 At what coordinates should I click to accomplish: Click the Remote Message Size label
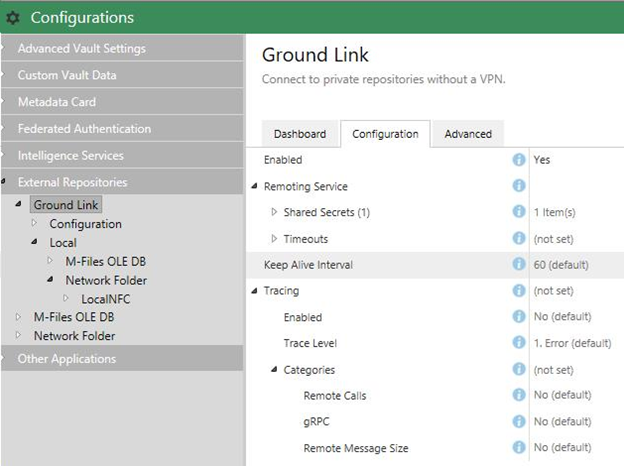point(356,448)
